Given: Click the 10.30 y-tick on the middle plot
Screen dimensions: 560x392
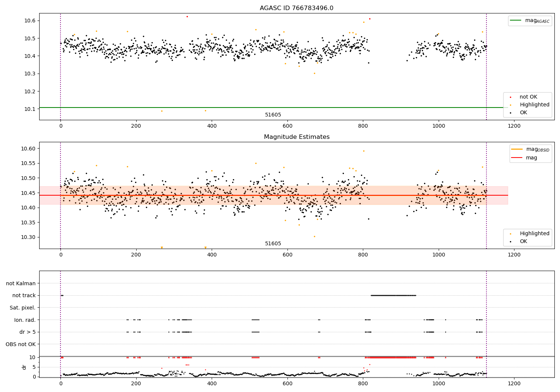Looking at the screenshot, I should pos(28,237).
